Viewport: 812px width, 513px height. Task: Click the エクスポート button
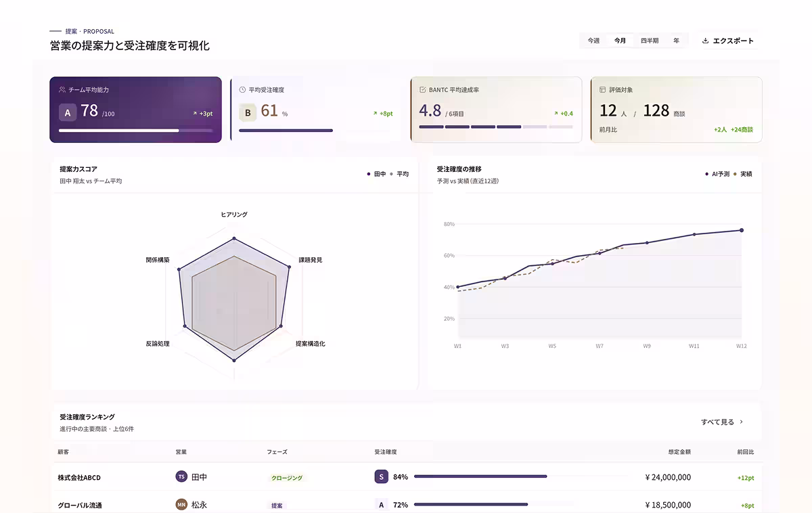point(727,41)
